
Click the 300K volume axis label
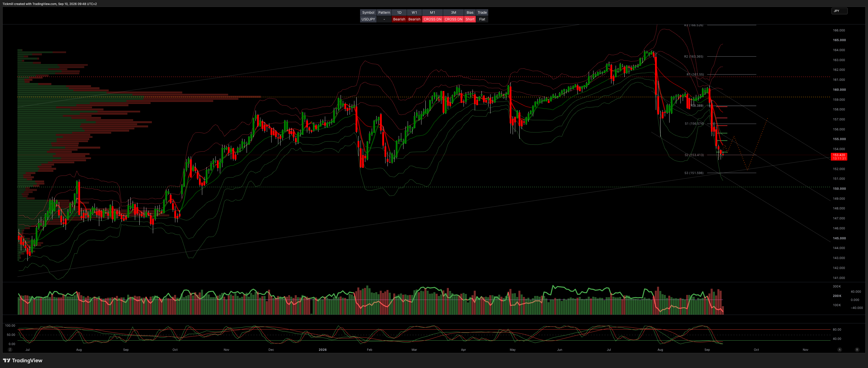click(837, 286)
